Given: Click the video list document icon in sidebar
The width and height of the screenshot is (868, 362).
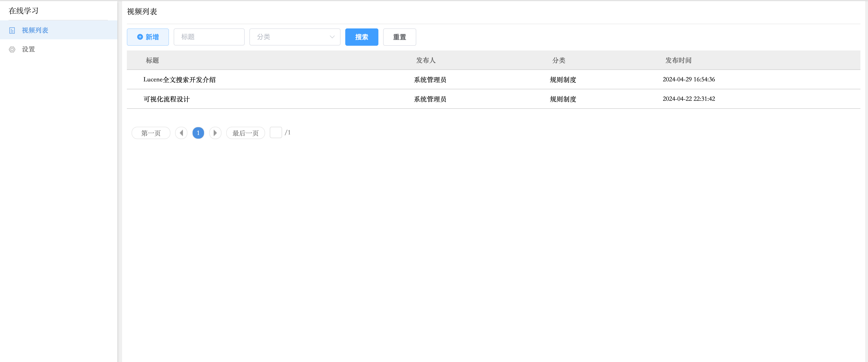Looking at the screenshot, I should pos(12,30).
